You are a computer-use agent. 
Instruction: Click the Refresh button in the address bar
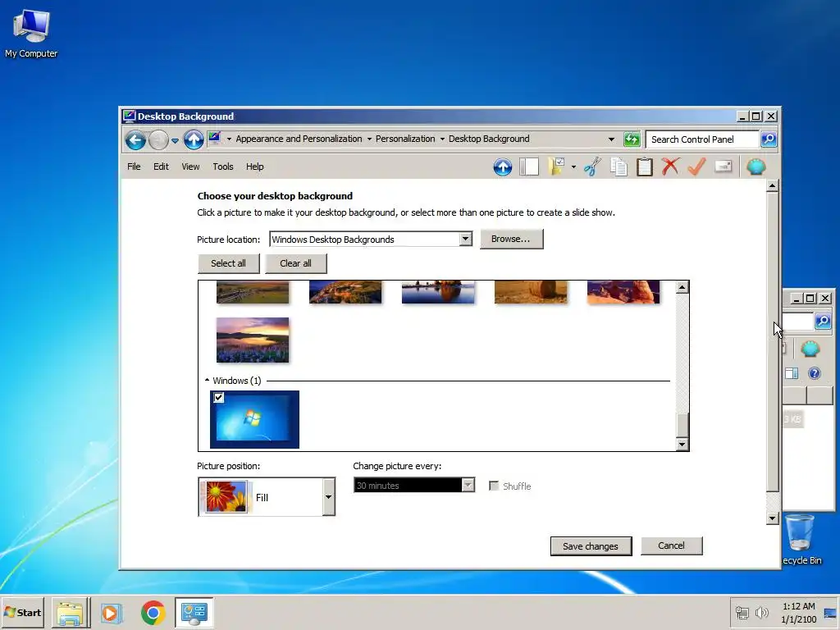click(632, 139)
